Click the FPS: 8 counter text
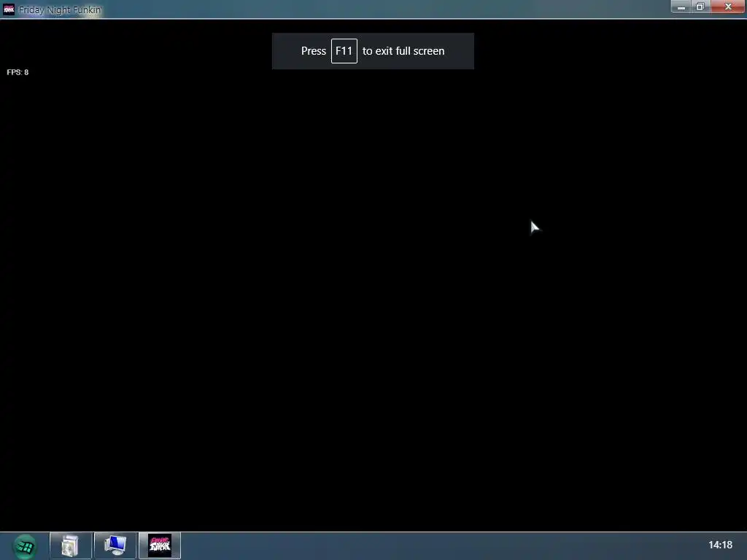The height and width of the screenshot is (560, 747). click(18, 72)
